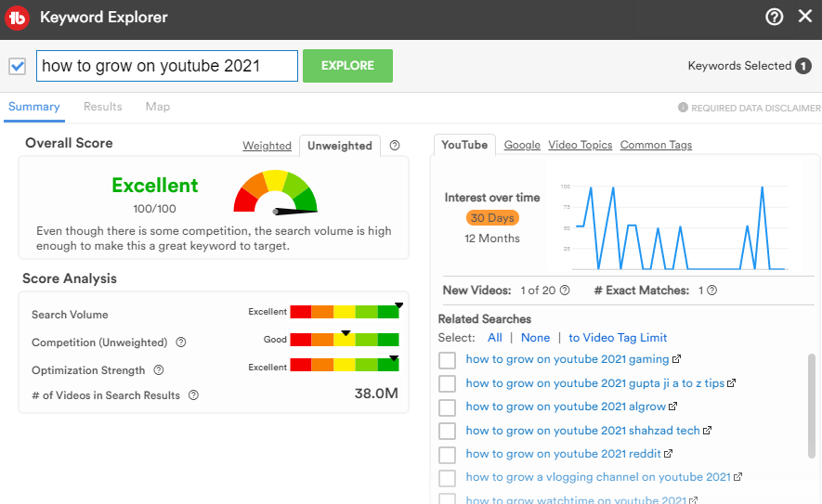This screenshot has width=822, height=504.
Task: Open 'gupta ji a to z tips' link
Action: [595, 383]
